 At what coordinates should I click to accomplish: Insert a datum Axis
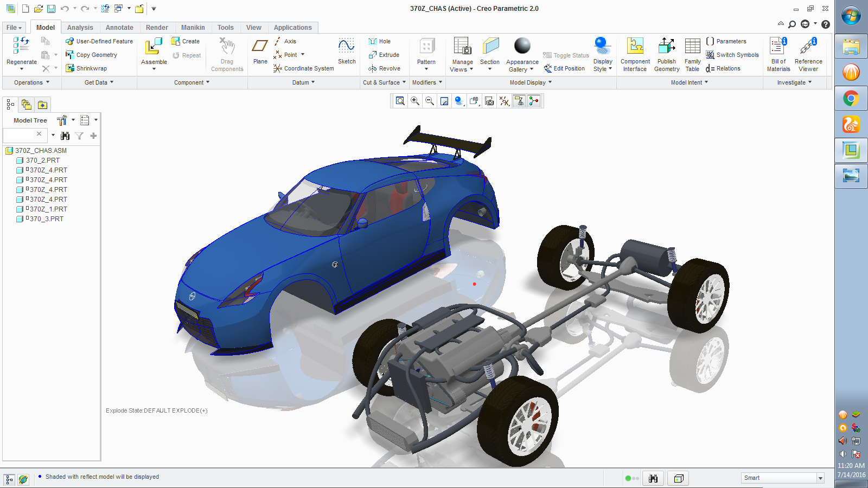(x=285, y=41)
